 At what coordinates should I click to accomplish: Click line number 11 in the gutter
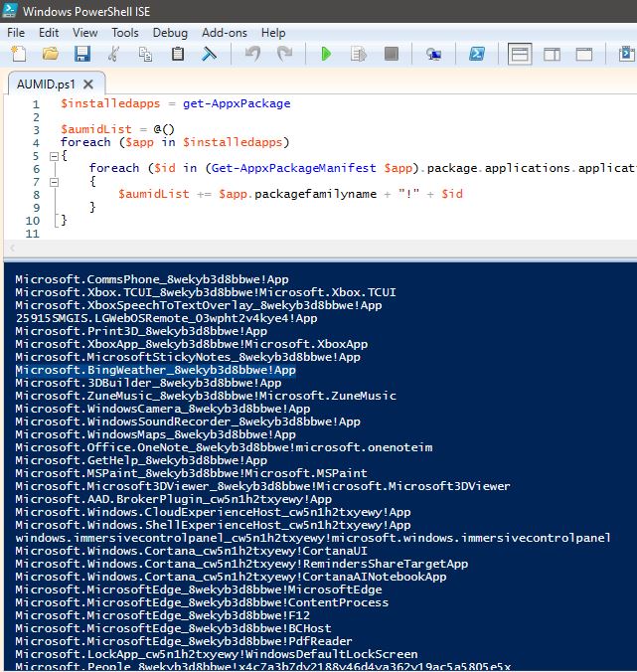(x=33, y=234)
